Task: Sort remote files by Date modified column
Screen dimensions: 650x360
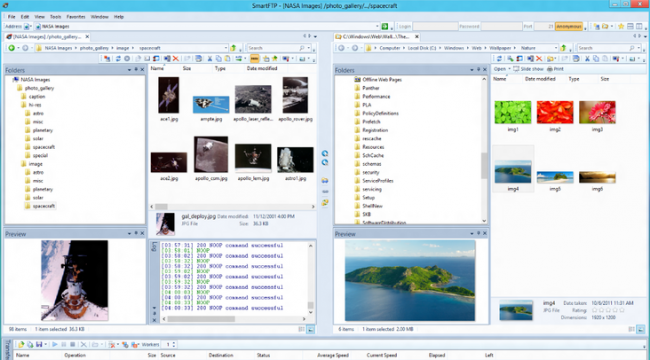Action: [x=262, y=68]
